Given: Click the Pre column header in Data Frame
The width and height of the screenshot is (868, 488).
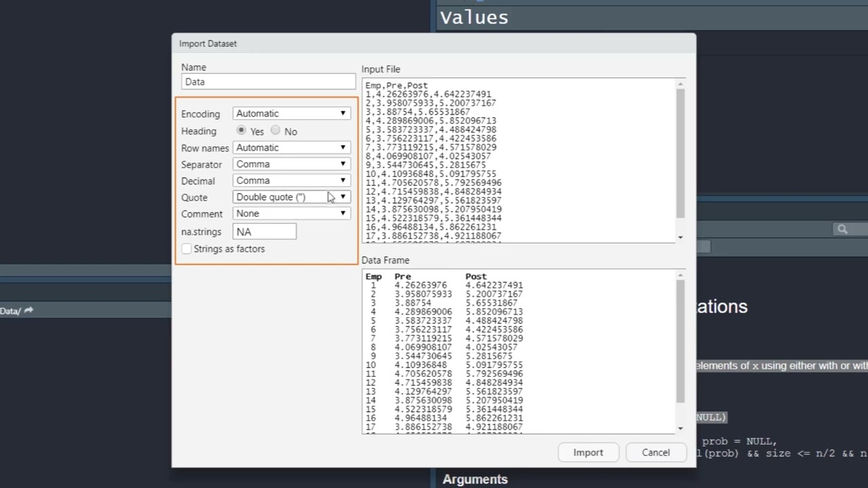Looking at the screenshot, I should [403, 277].
